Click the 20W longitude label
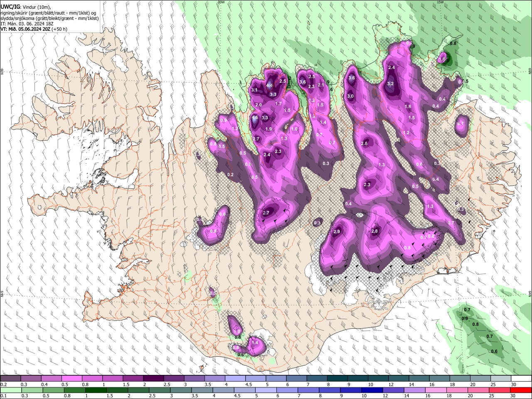The width and height of the screenshot is (532, 399). tap(221, 2)
